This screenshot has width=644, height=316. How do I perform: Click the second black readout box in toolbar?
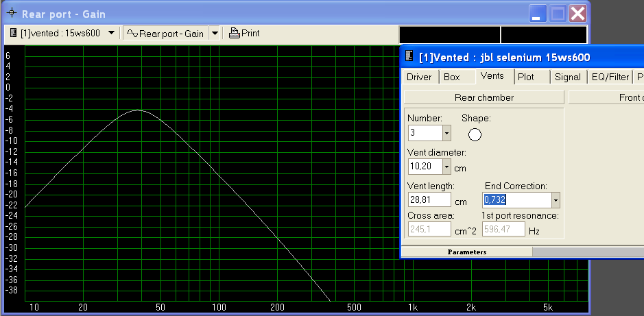[x=544, y=35]
